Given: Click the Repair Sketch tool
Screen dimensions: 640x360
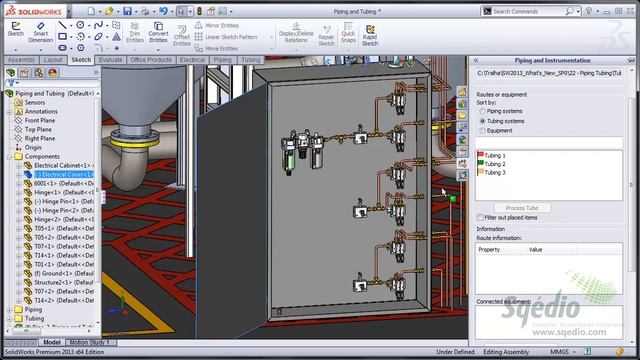Looking at the screenshot, I should (326, 35).
